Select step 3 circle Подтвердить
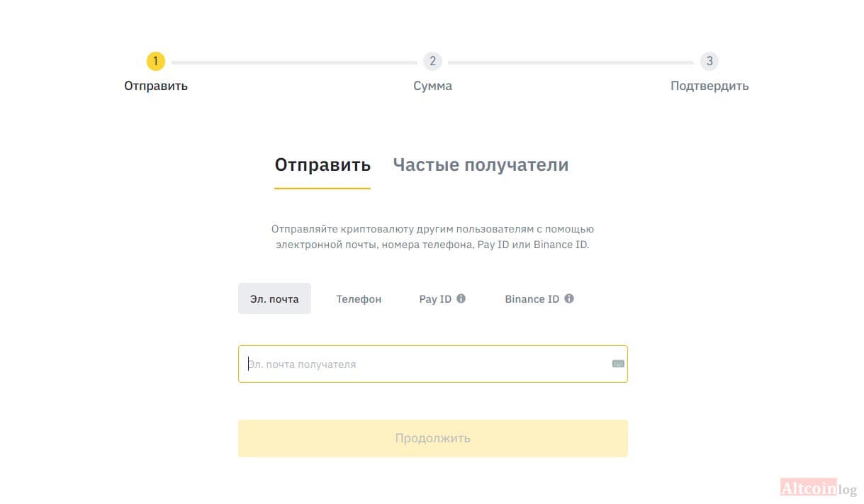Image resolution: width=864 pixels, height=504 pixels. click(x=709, y=61)
